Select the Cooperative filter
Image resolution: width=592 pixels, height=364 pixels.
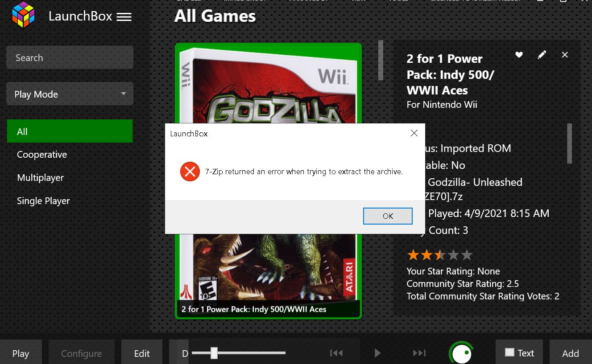coord(42,155)
